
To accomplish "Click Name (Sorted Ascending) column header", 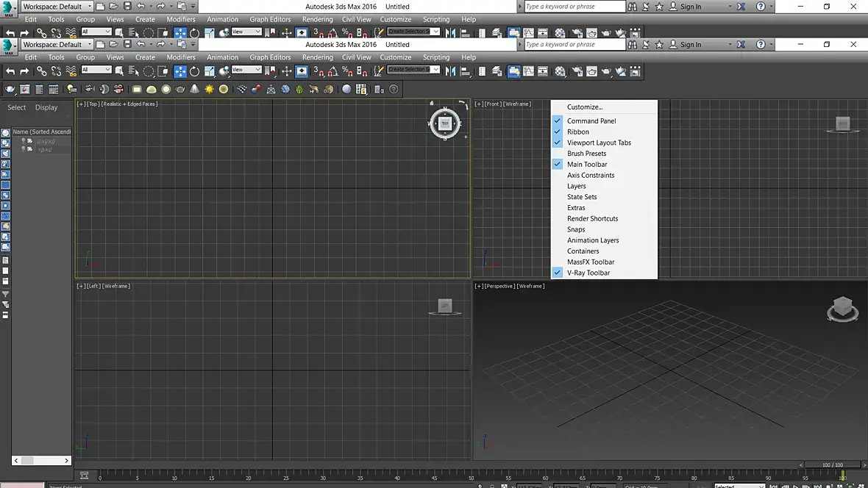I will pyautogui.click(x=42, y=132).
